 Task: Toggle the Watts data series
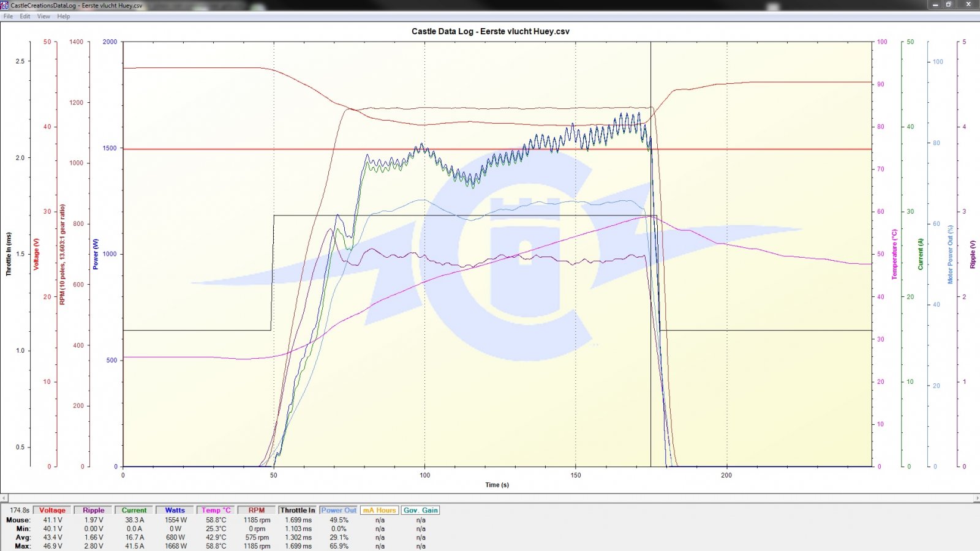[x=175, y=510]
